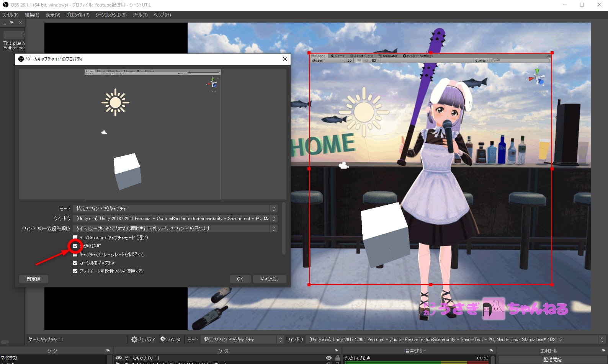Maximize the OBS main window
608x364 pixels.
point(582,5)
